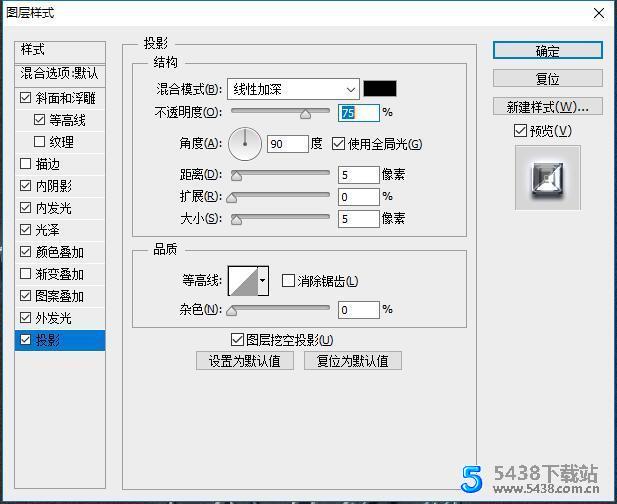Toggle the 内发光 checkbox
This screenshot has height=504, width=617.
click(26, 207)
